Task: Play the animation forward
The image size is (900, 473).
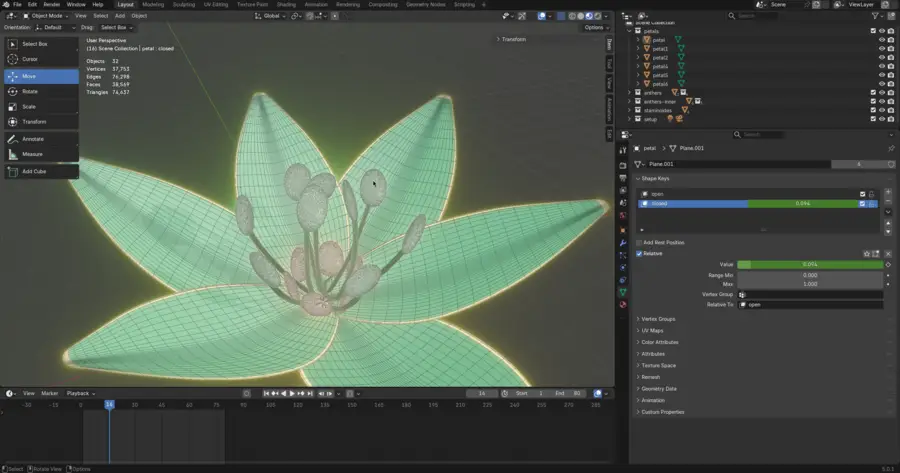Action: click(x=292, y=394)
